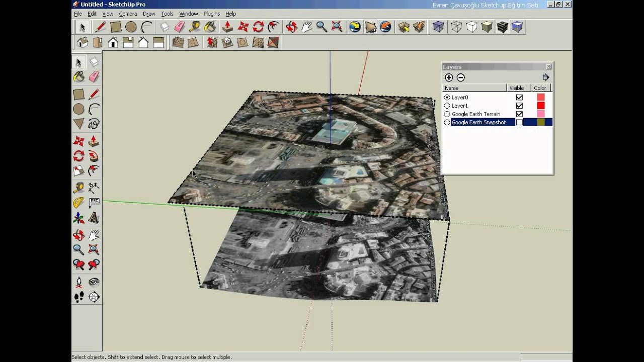Image resolution: width=644 pixels, height=362 pixels.
Task: Click Place Model in Google Earth icon
Action: click(x=386, y=27)
